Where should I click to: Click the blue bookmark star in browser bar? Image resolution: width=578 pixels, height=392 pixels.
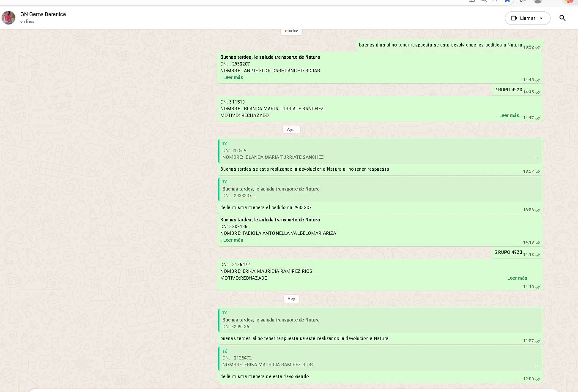[x=507, y=1]
